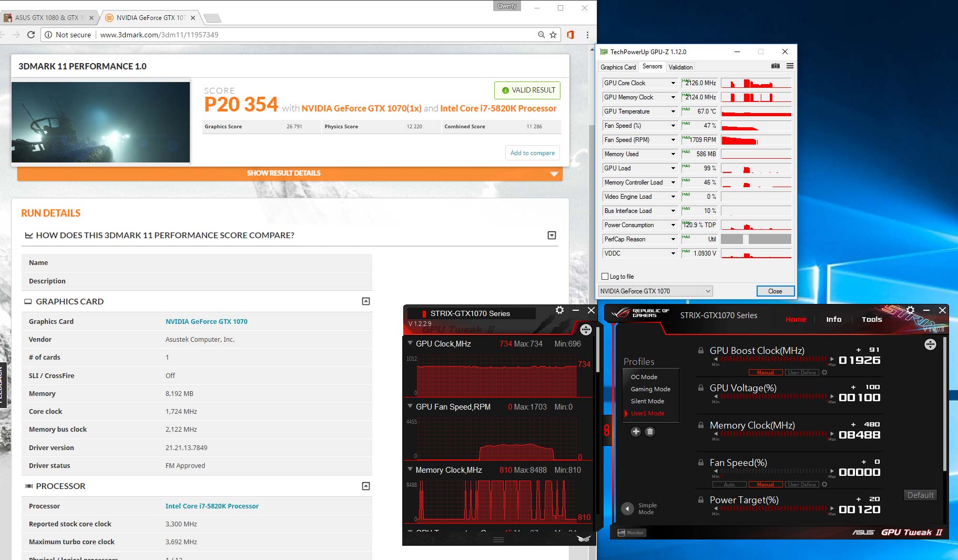This screenshot has height=560, width=958.
Task: Click the move handle icon in GPU Tweak main
Action: (930, 344)
